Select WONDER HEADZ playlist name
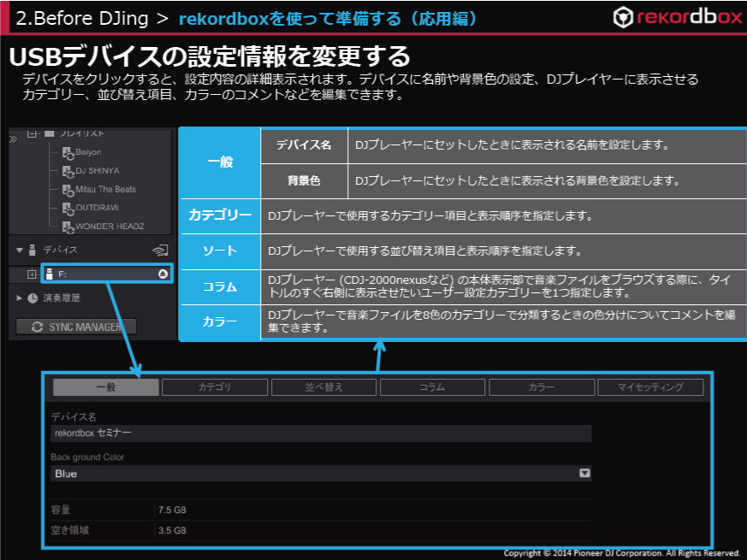The image size is (747, 560). point(110,227)
